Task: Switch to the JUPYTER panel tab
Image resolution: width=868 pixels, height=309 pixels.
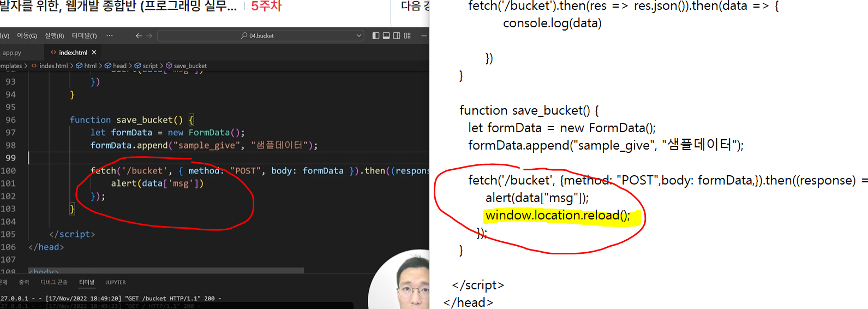Action: pyautogui.click(x=116, y=282)
